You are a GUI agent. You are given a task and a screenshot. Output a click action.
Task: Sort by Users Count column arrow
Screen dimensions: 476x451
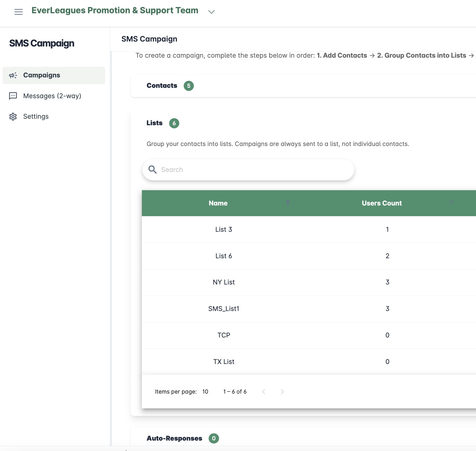point(451,203)
